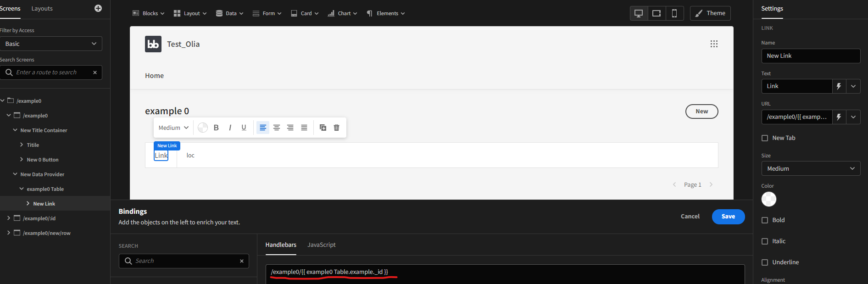Screen dimensions: 868x284
Task: Focus the Name input field
Action: (x=811, y=56)
